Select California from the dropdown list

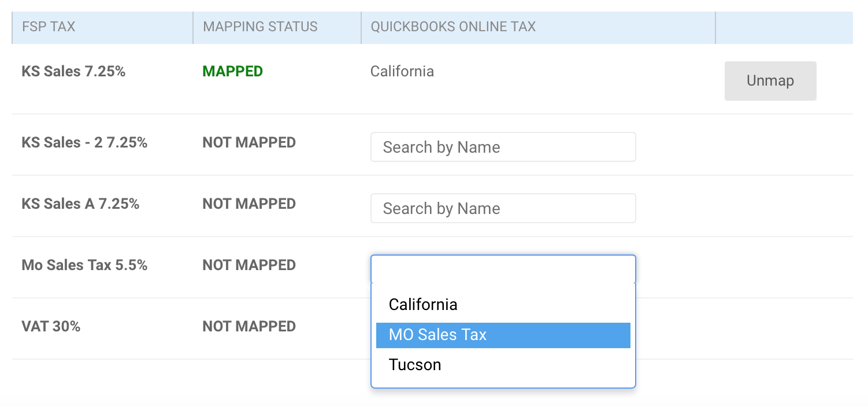(503, 305)
